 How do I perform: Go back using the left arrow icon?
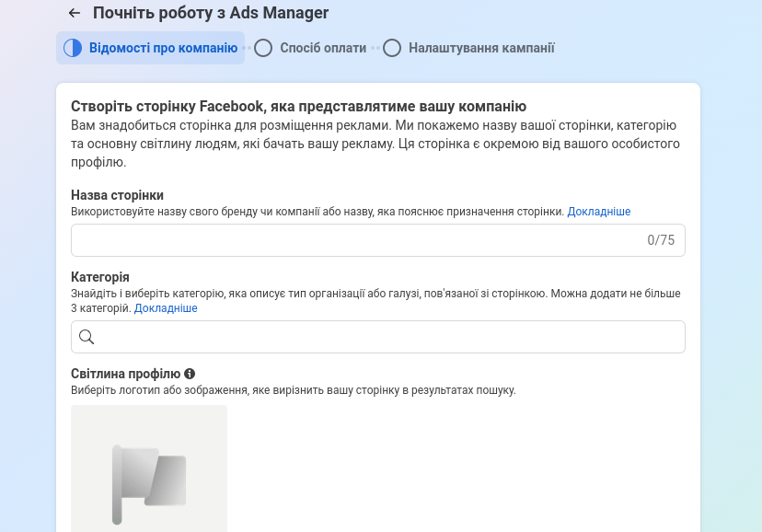(x=75, y=13)
